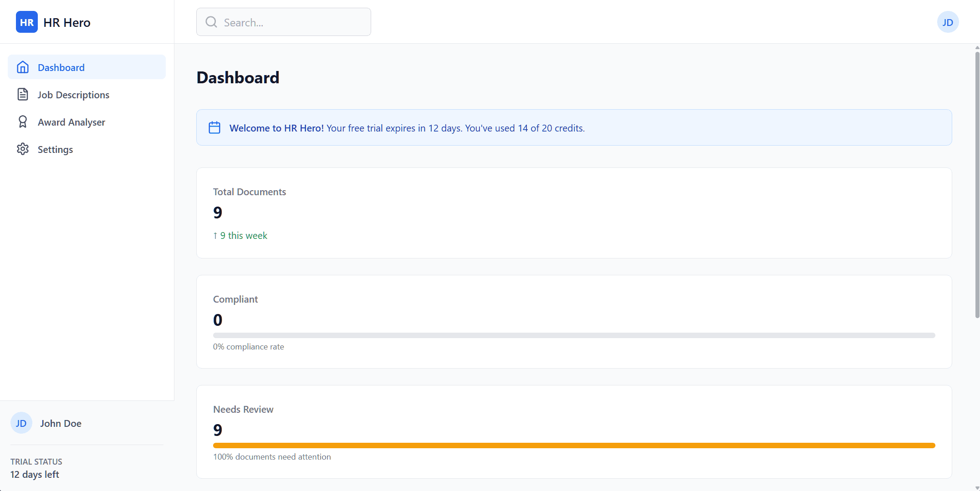The height and width of the screenshot is (491, 980).
Task: Open the JD avatar in the top bar
Action: (948, 22)
